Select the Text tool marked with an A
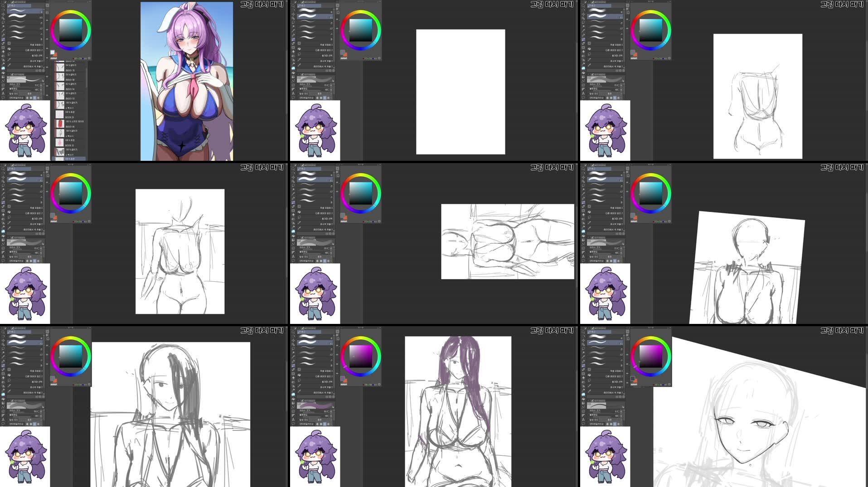The height and width of the screenshot is (487, 868). [x=4, y=93]
